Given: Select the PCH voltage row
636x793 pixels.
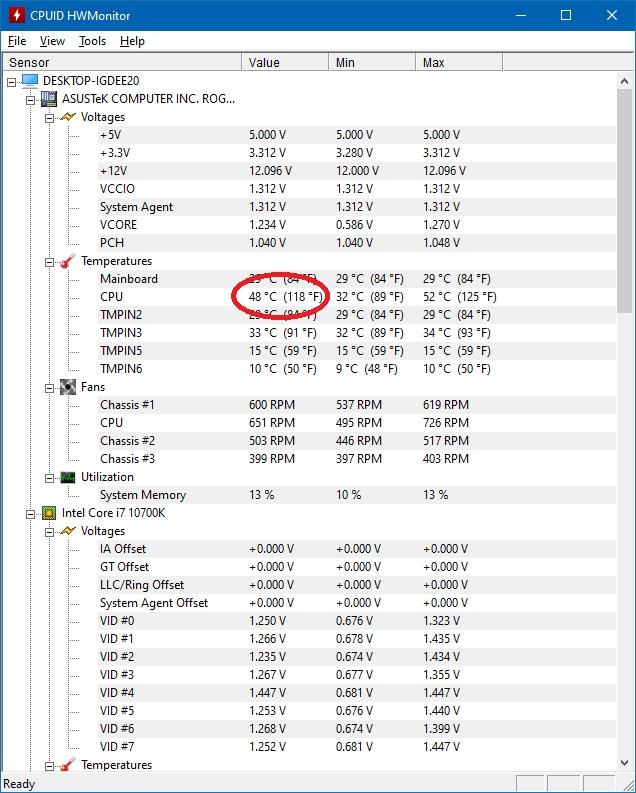Looking at the screenshot, I should pyautogui.click(x=357, y=243).
